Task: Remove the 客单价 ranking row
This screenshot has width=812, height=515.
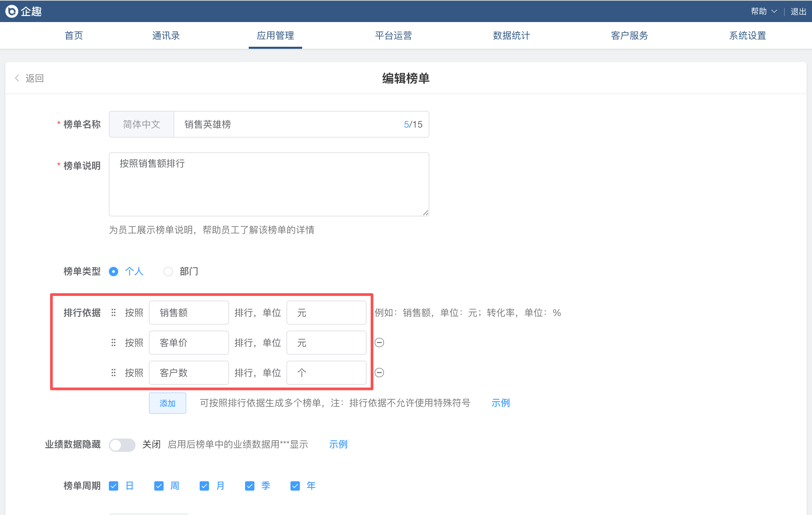Action: (x=379, y=343)
